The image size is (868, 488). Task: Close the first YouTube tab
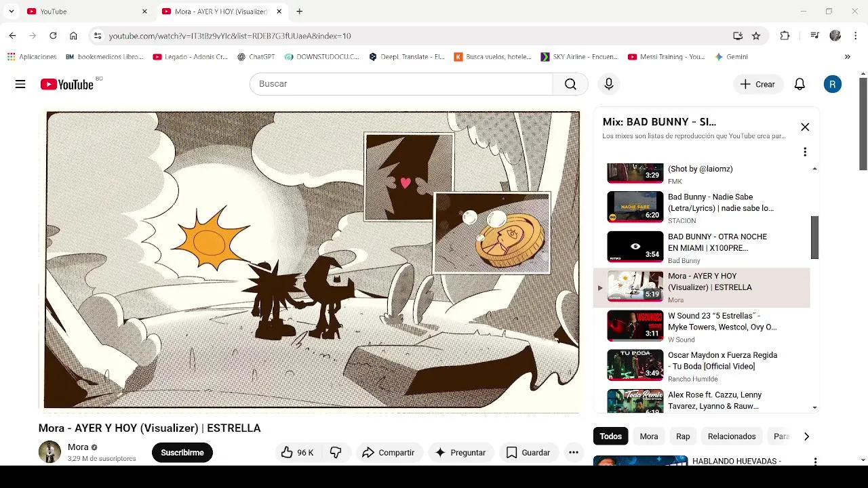[144, 12]
